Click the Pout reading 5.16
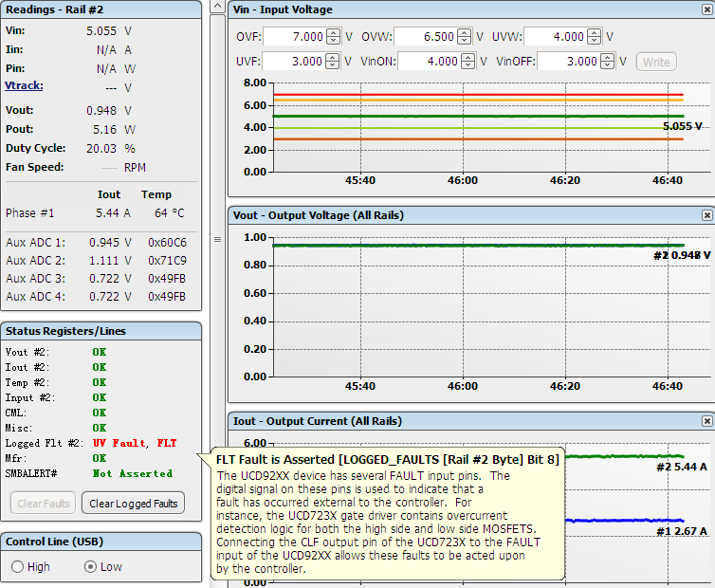This screenshot has width=715, height=588. [x=105, y=130]
